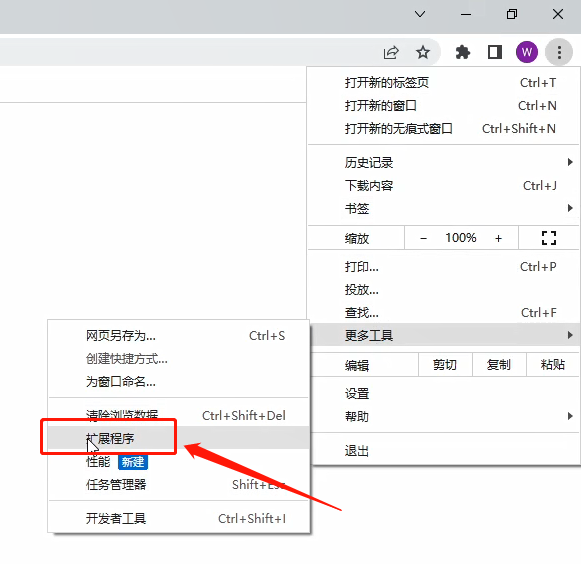Open the tab search chevron in title bar
The image size is (581, 564).
(x=420, y=14)
